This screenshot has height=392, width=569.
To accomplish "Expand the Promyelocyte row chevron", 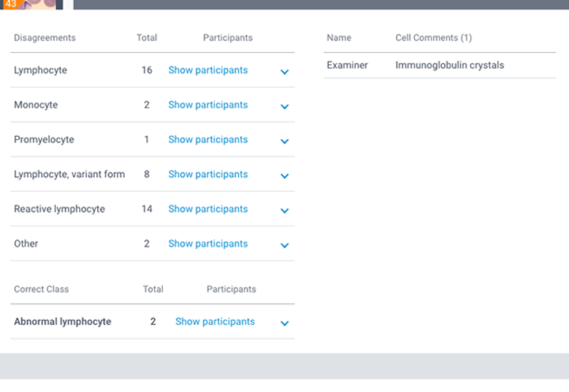I will click(x=284, y=141).
